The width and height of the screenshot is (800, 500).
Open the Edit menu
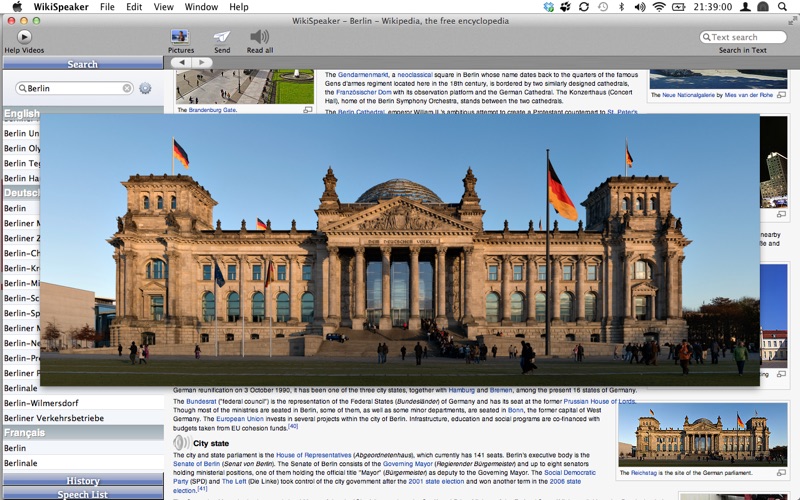pyautogui.click(x=134, y=7)
